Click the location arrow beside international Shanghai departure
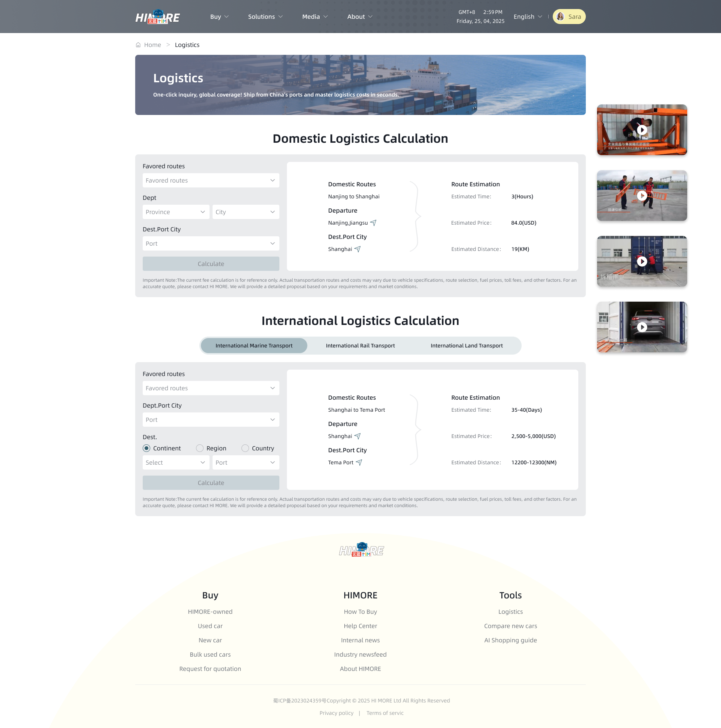The height and width of the screenshot is (728, 721). pyautogui.click(x=357, y=436)
